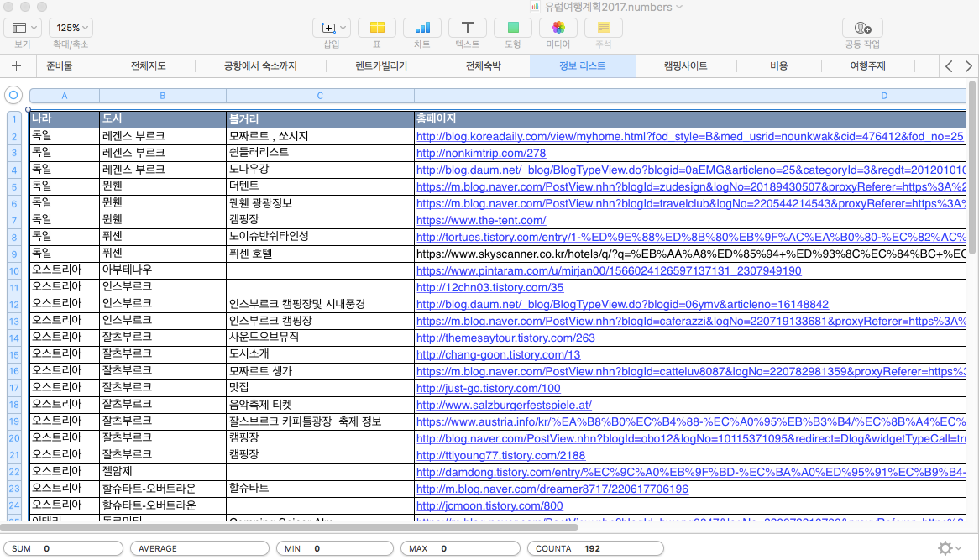Open the pintaram.com mirjan00 link
979x560 pixels.
pos(609,271)
